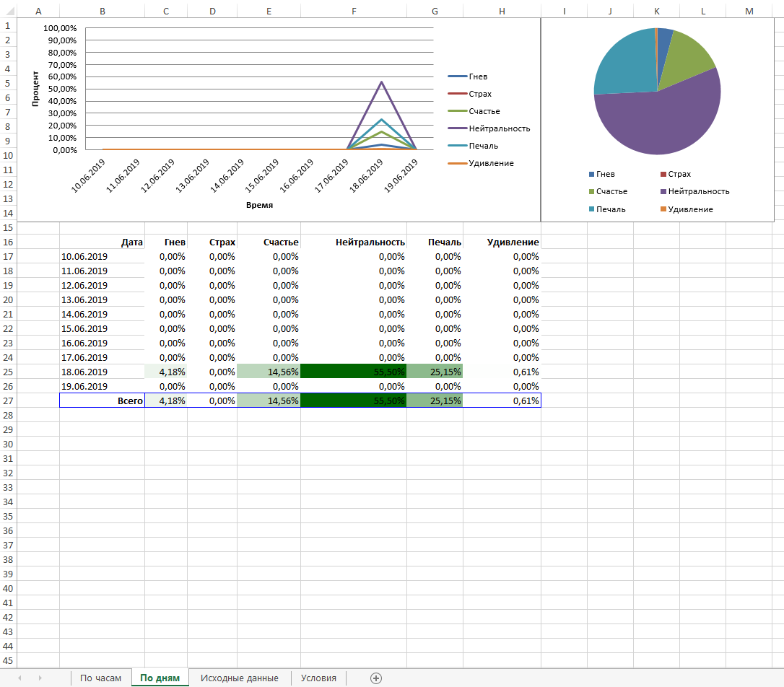Click the Печаль legend entry in line chart
The image size is (784, 687).
pos(473,146)
